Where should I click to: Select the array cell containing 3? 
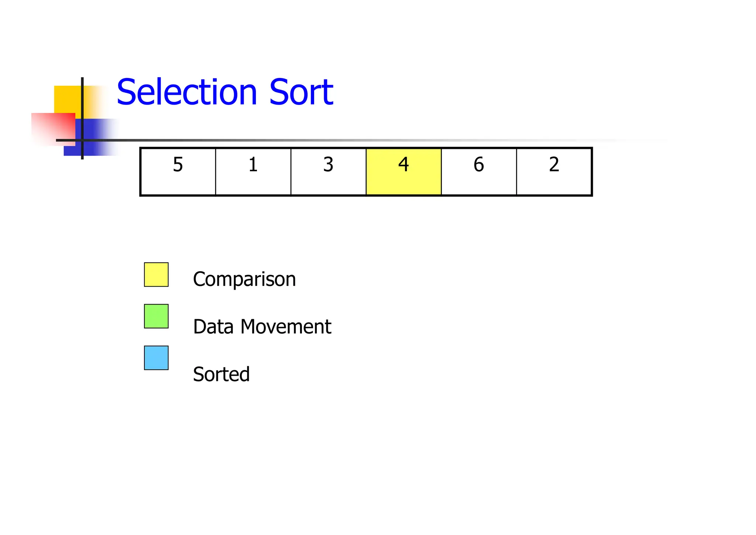pyautogui.click(x=329, y=172)
